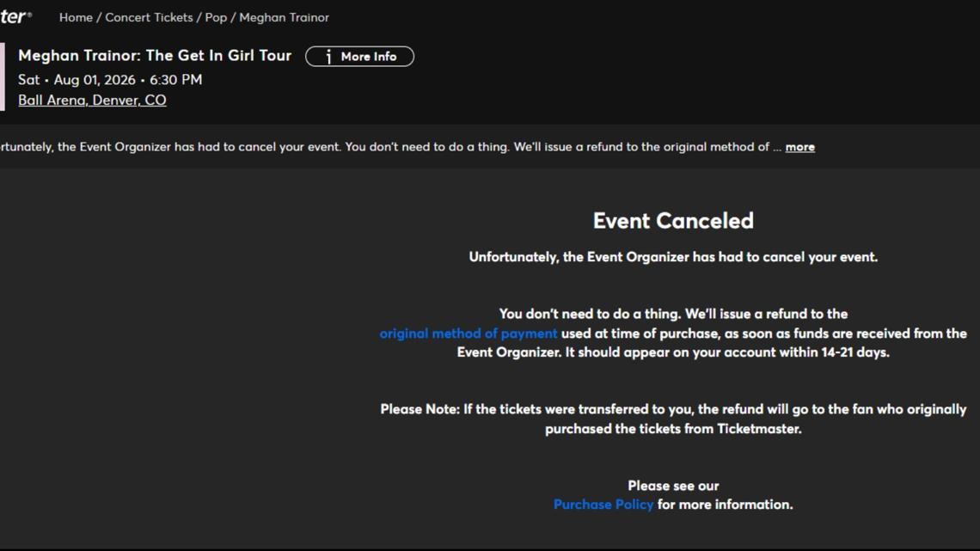
Task: Click the '14-21 days' refund timing sentence
Action: point(673,352)
